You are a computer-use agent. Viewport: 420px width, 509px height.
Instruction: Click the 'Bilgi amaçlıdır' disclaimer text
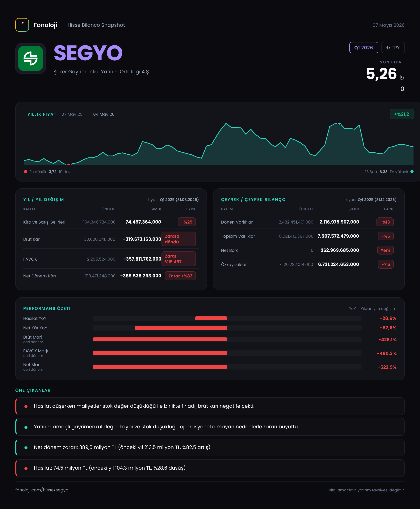pos(367,490)
